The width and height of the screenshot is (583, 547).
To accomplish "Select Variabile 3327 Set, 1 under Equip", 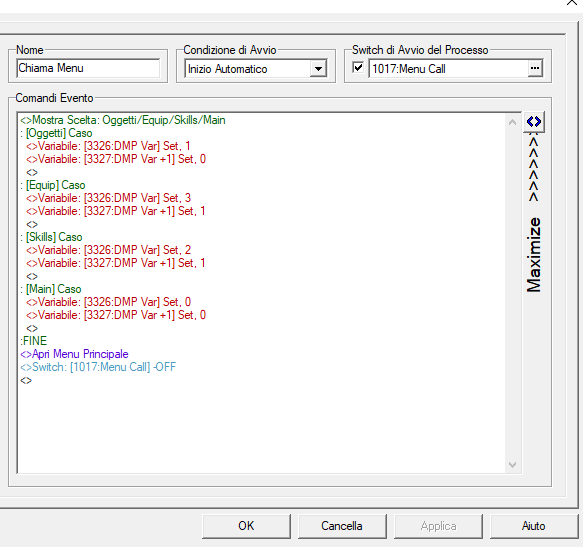I will coord(116,211).
